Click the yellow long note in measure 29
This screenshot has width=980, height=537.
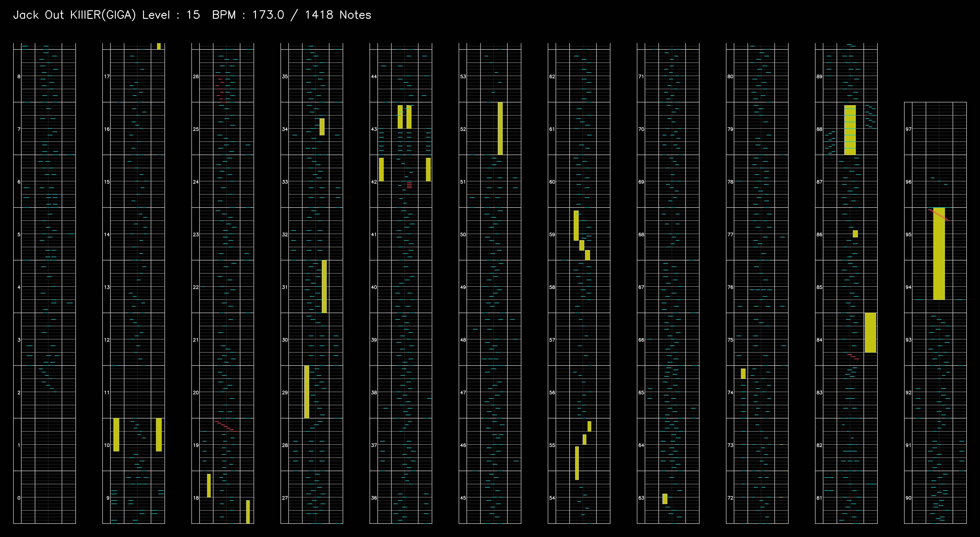pos(307,392)
